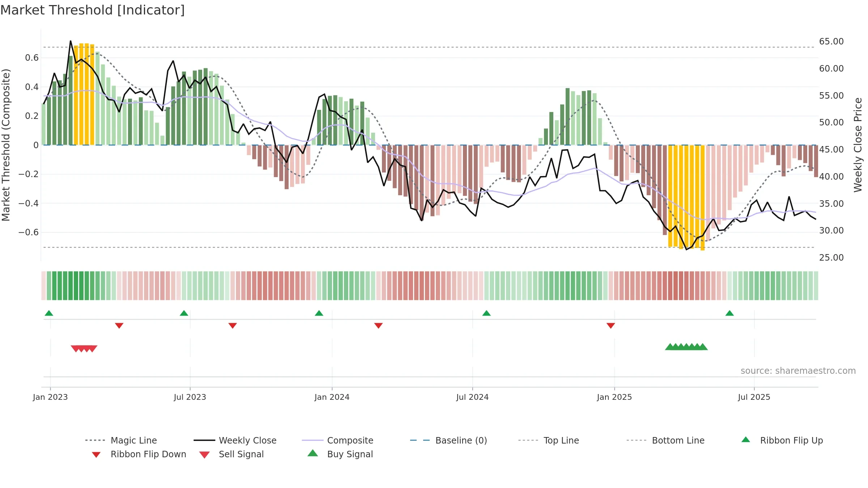Click the red Ribbon Flip Down legend triangle
The image size is (868, 488).
pyautogui.click(x=96, y=455)
